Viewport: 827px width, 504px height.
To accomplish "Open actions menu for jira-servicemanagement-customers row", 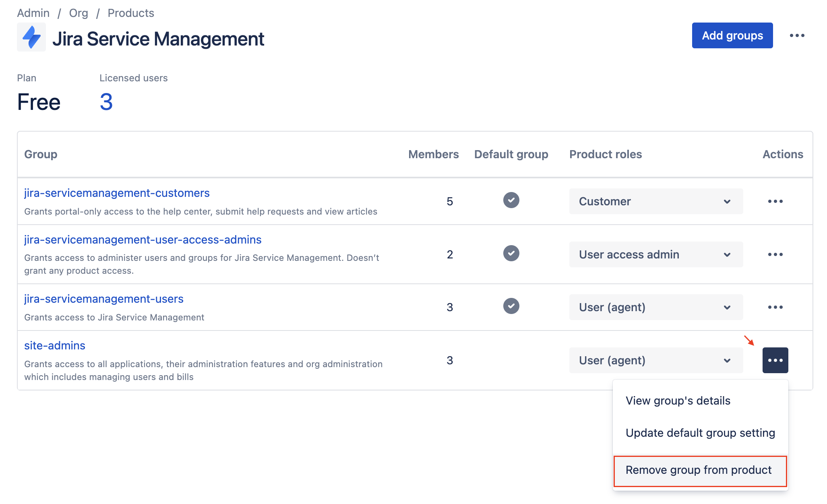I will tap(775, 201).
